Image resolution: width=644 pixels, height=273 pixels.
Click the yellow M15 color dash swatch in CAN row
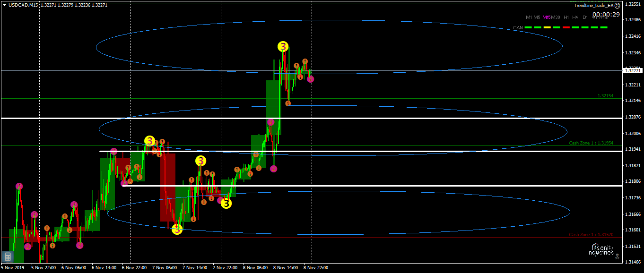pyautogui.click(x=547, y=27)
